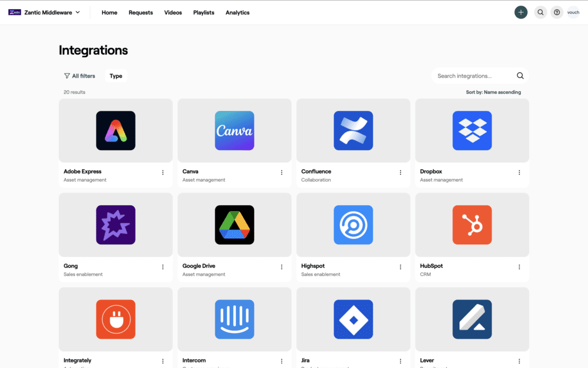Open the Integrately three-dot menu
588x368 pixels.
coord(163,361)
